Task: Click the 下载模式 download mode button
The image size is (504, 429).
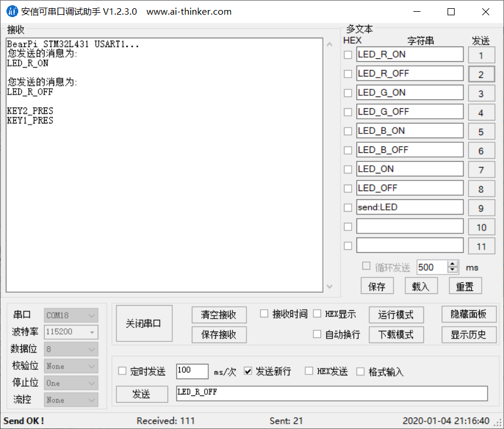Action: point(396,334)
